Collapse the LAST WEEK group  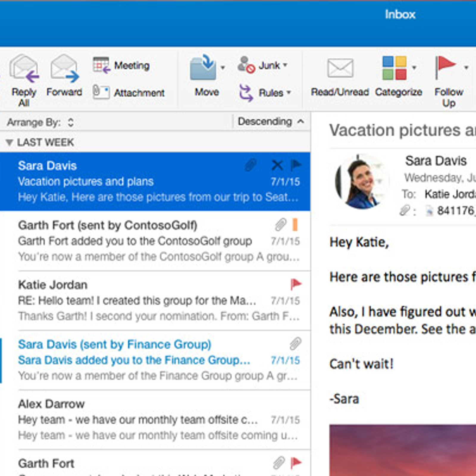[9, 143]
